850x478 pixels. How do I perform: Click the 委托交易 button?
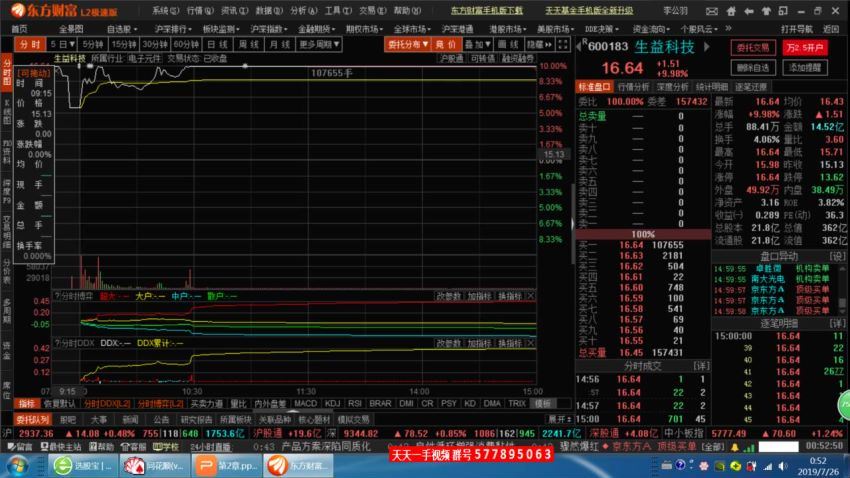(x=753, y=48)
